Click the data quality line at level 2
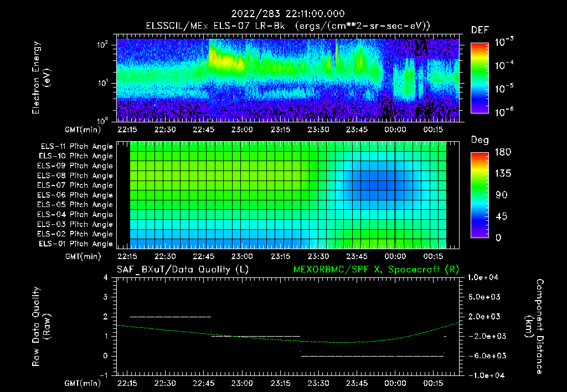 click(x=171, y=317)
